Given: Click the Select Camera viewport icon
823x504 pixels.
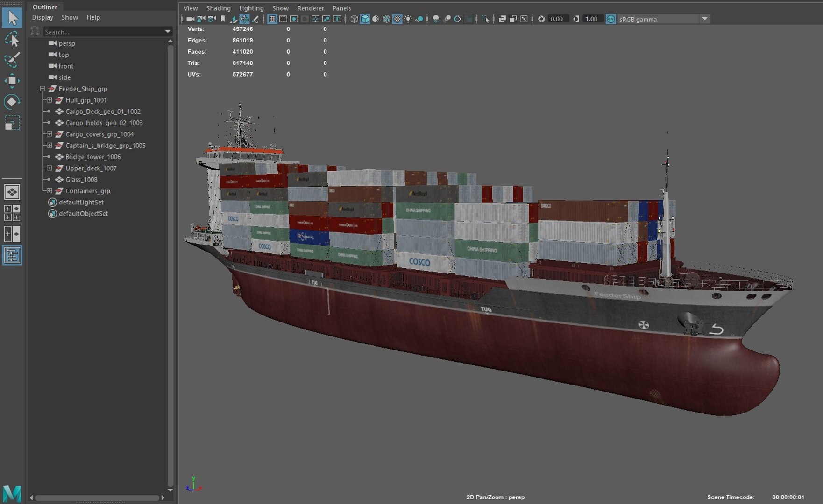Looking at the screenshot, I should [190, 19].
